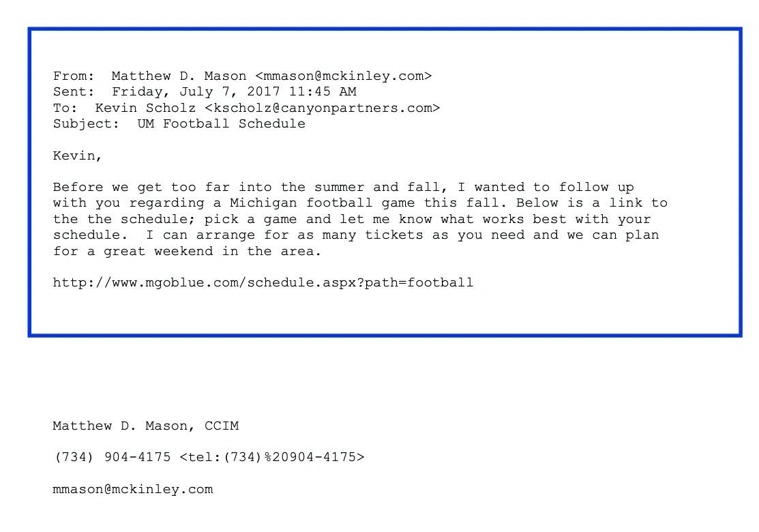This screenshot has width=759, height=532.
Task: Click Kevin Scholz's canyonpartners email address
Action: tap(322, 108)
